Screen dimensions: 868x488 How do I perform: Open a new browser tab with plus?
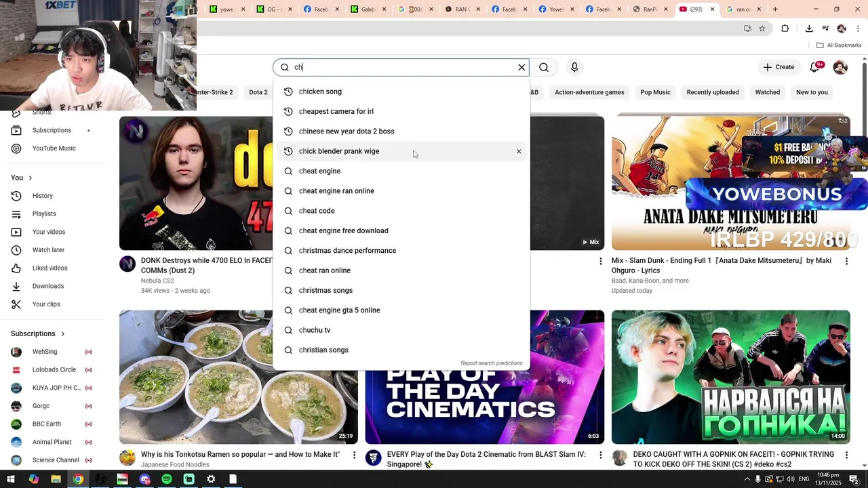click(x=775, y=9)
